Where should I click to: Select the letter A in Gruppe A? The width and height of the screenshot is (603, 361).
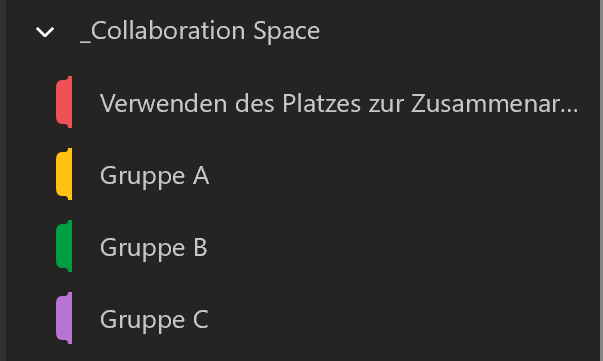pyautogui.click(x=201, y=176)
